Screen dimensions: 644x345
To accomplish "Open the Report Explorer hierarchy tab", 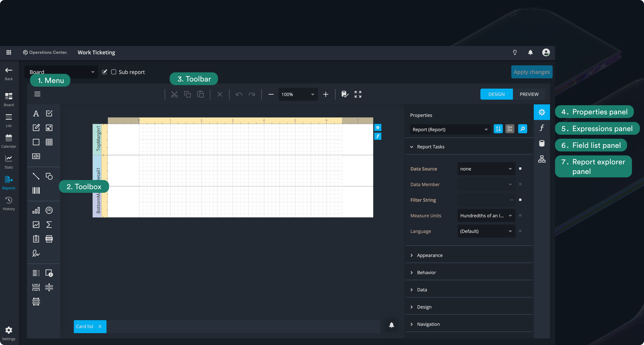I will coord(542,159).
